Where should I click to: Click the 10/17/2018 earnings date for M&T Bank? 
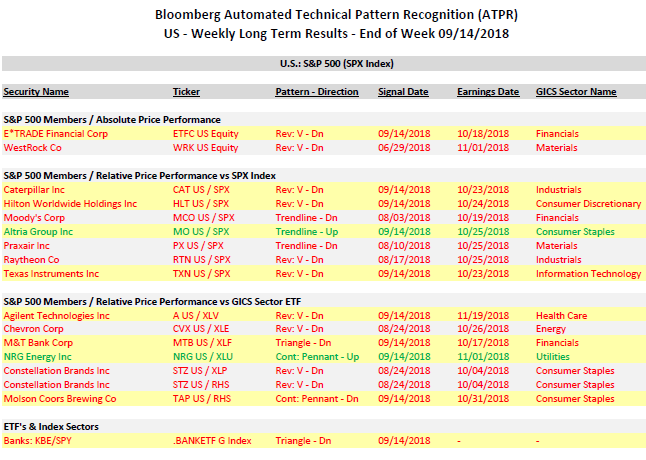(x=483, y=343)
